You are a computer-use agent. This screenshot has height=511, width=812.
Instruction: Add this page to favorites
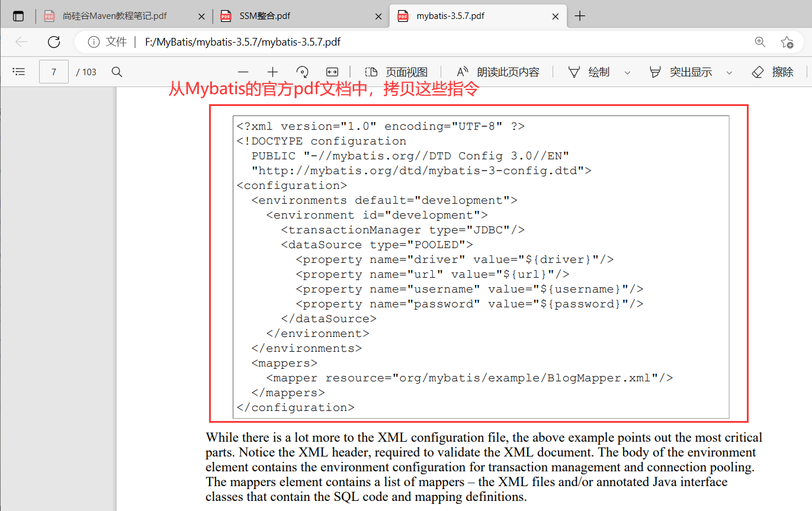[787, 42]
